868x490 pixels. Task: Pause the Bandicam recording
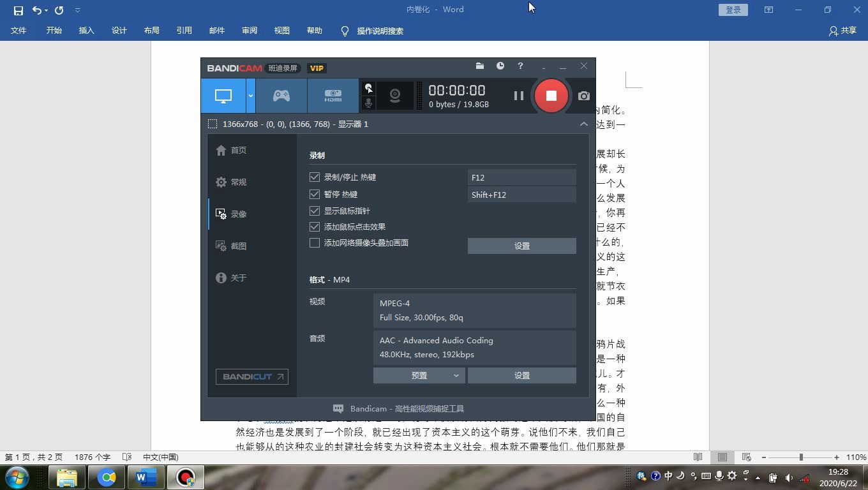[x=518, y=96]
